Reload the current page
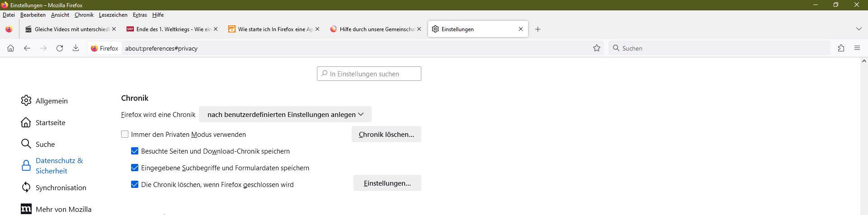Screen dimensions: 868x215 (x=60, y=48)
